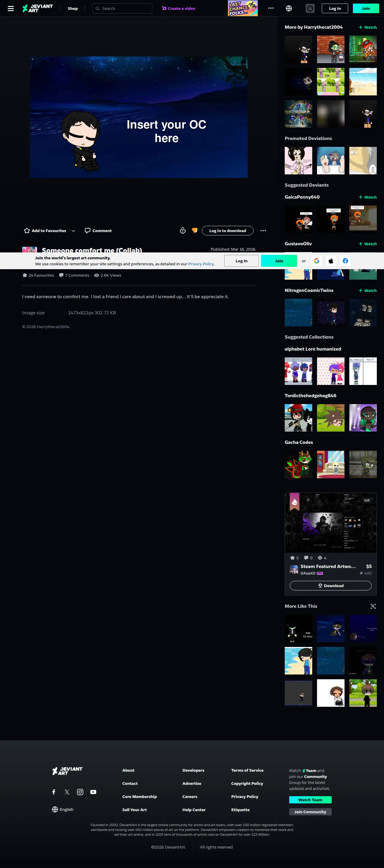Watch NitrogenCosmicTwins
The image size is (384, 868).
368,290
